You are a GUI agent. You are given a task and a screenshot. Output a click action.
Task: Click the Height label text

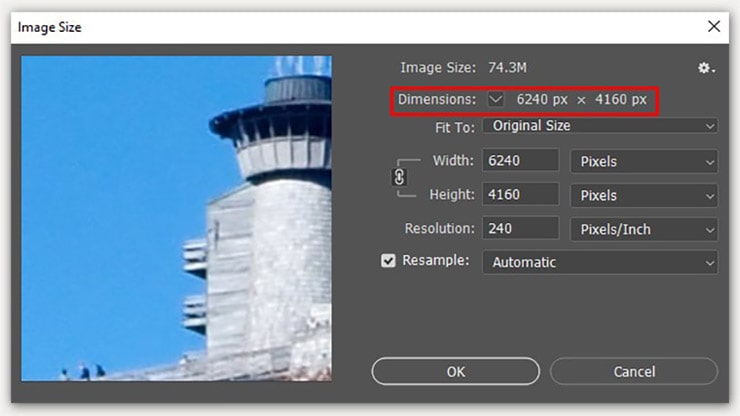(x=451, y=195)
